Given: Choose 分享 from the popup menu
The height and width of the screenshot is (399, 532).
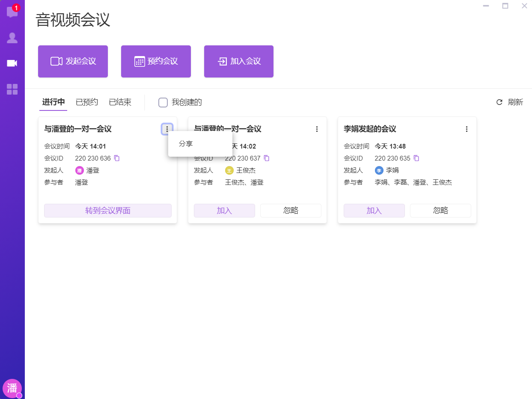Looking at the screenshot, I should (x=186, y=144).
